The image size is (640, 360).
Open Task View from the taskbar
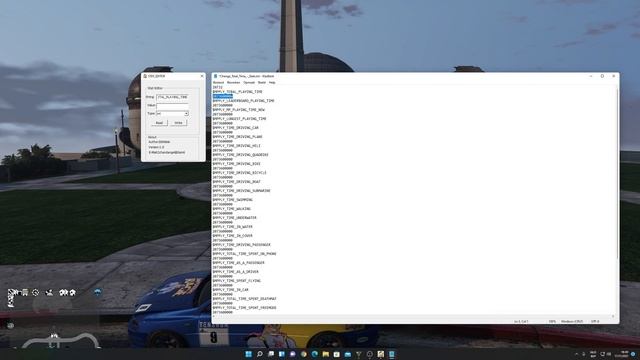coord(271,354)
